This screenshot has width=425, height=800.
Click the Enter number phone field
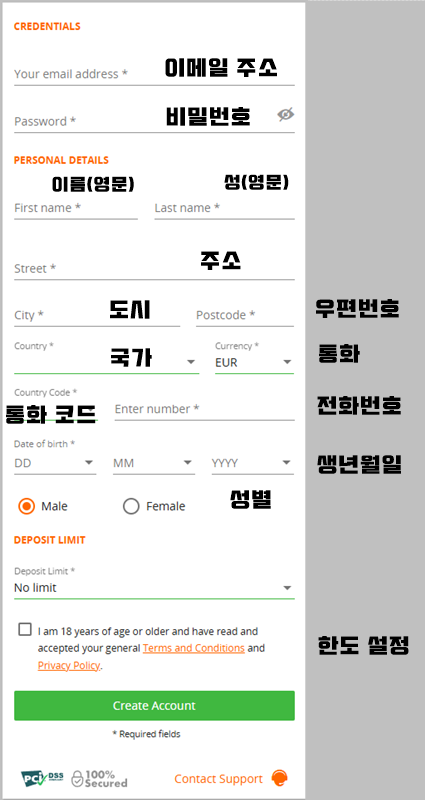point(205,409)
